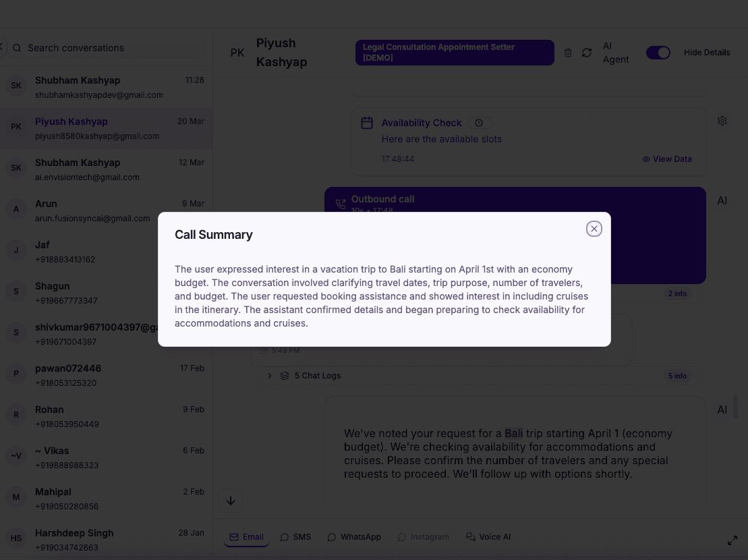This screenshot has width=748, height=560.
Task: Close the Call Summary popup
Action: [x=594, y=229]
